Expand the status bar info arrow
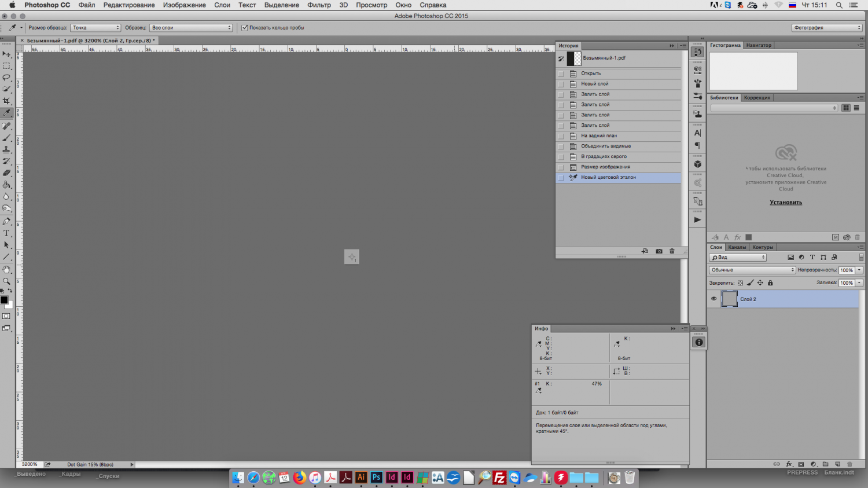Viewport: 868px width, 488px height. 132,464
